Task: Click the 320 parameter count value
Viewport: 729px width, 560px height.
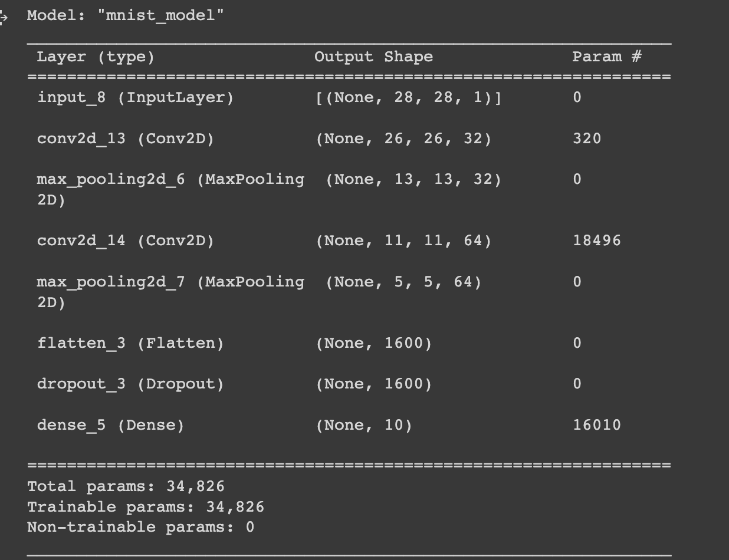Action: [x=587, y=139]
